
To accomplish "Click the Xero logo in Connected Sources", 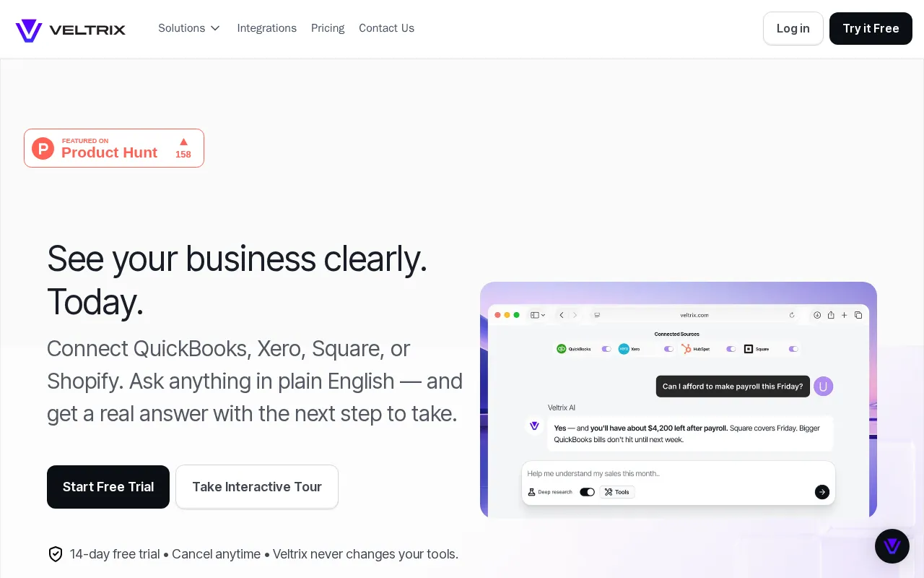I will pyautogui.click(x=624, y=349).
